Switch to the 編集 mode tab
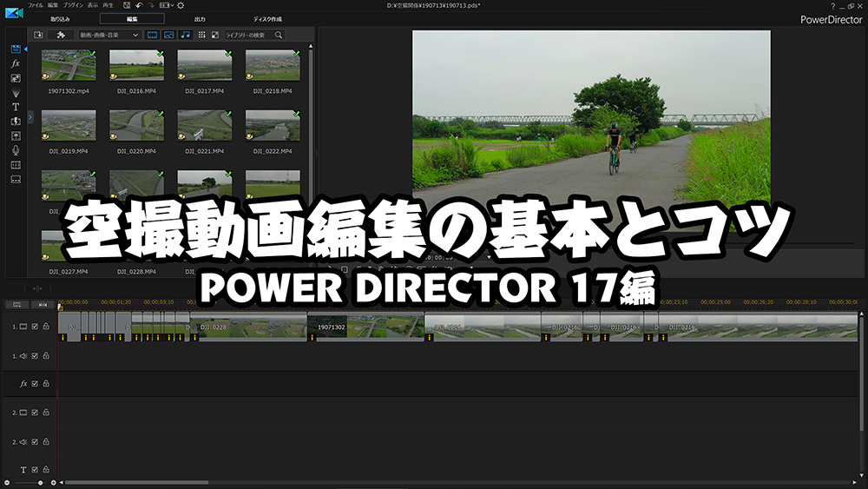The width and height of the screenshot is (868, 489). (x=132, y=19)
